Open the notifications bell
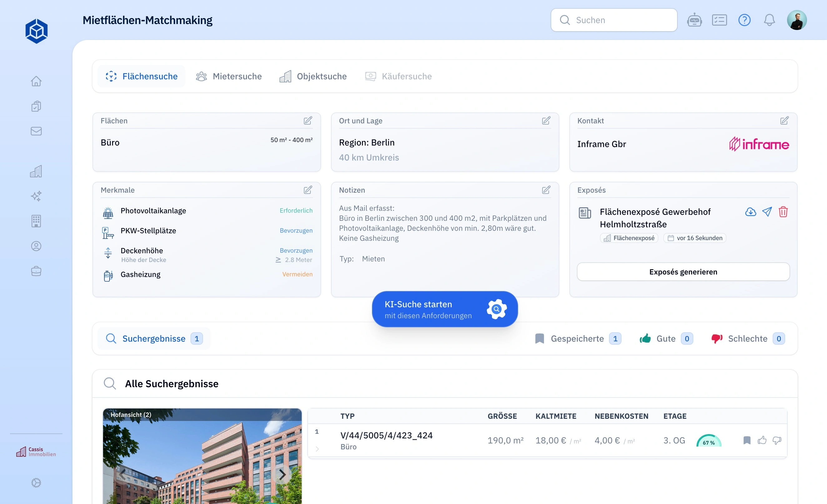Image resolution: width=827 pixels, height=504 pixels. coord(770,20)
